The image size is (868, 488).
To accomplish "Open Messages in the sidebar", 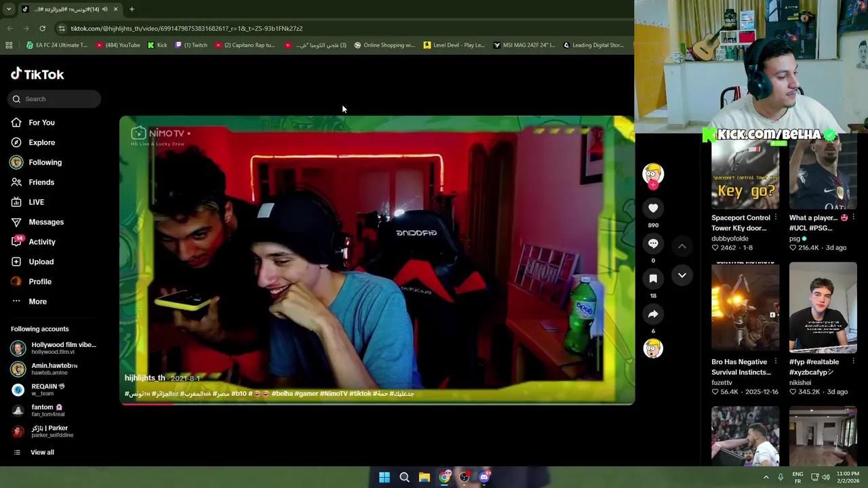I will coord(46,222).
